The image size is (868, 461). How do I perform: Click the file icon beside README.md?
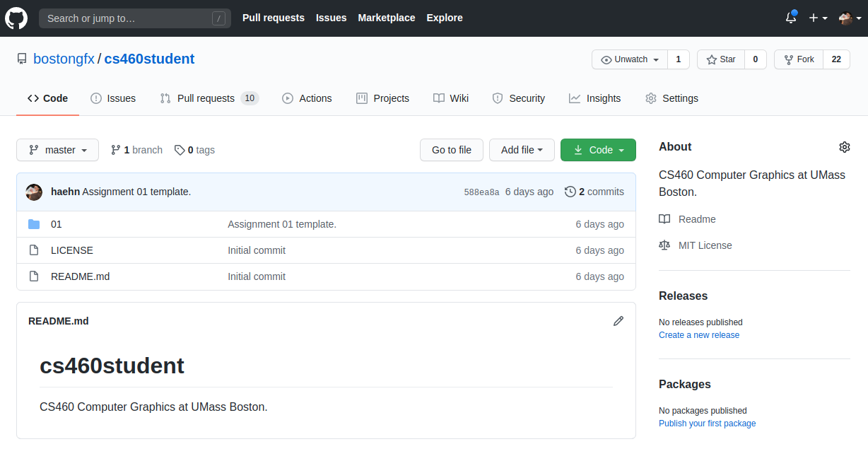34,276
